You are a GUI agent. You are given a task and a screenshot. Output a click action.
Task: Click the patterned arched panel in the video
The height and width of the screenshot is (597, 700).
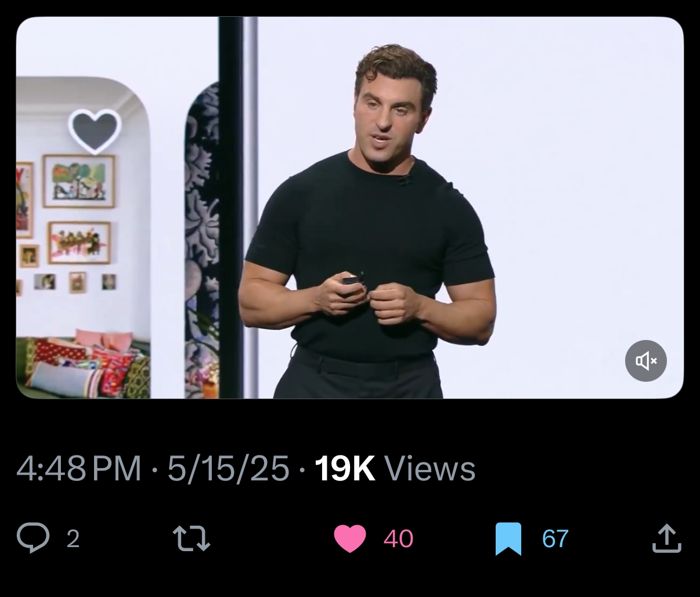(202, 240)
